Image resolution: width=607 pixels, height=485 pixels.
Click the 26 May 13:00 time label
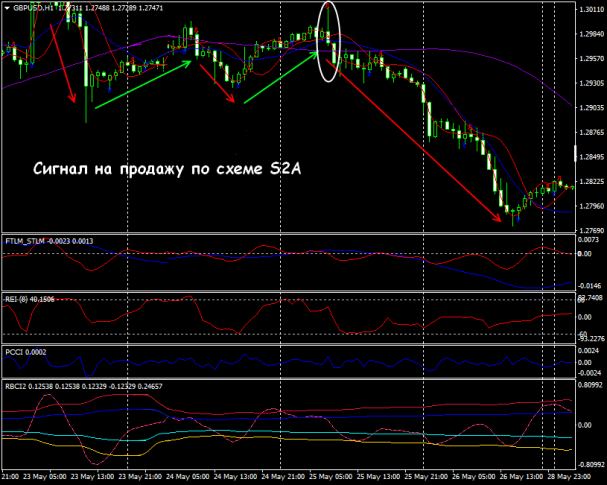pos(521,476)
